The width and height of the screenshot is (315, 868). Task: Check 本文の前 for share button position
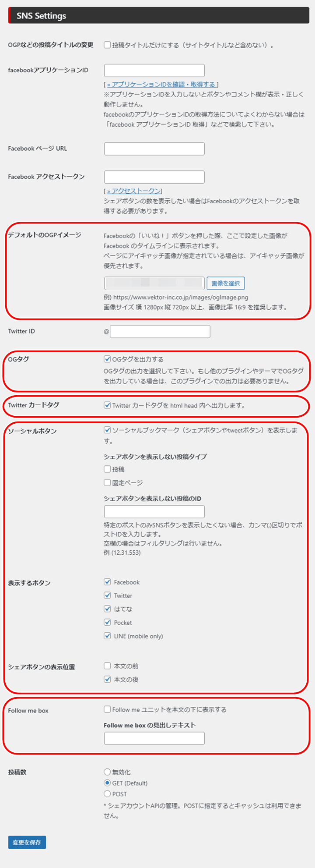[x=107, y=666]
